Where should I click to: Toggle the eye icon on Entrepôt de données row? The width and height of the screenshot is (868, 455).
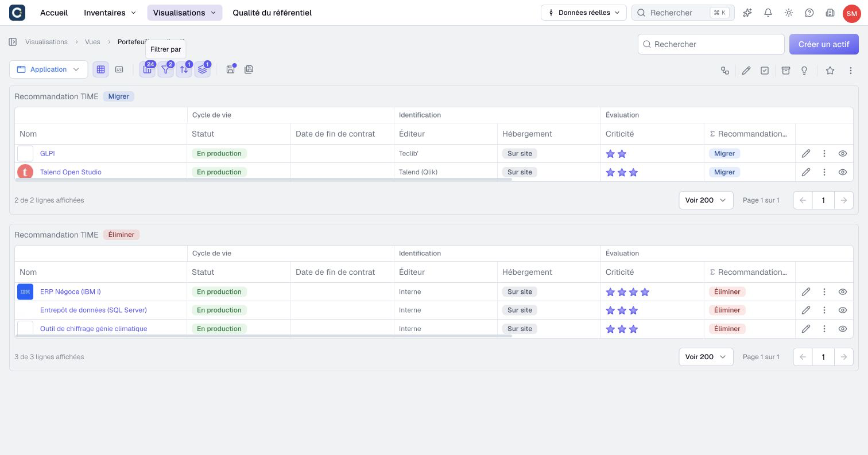843,310
